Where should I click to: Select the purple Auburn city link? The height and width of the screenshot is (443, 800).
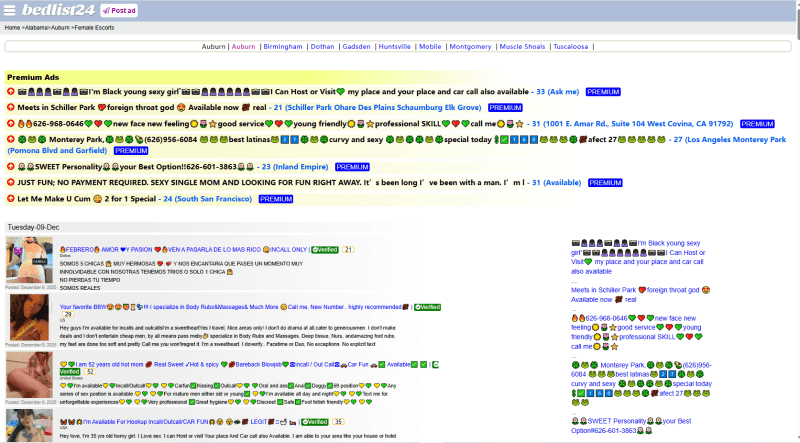[x=243, y=46]
